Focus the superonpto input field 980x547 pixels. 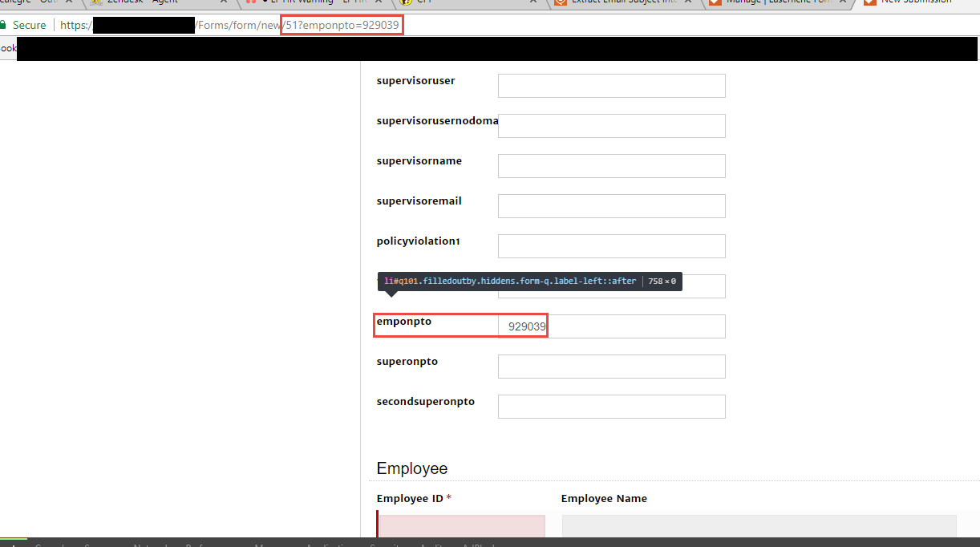[x=612, y=367]
